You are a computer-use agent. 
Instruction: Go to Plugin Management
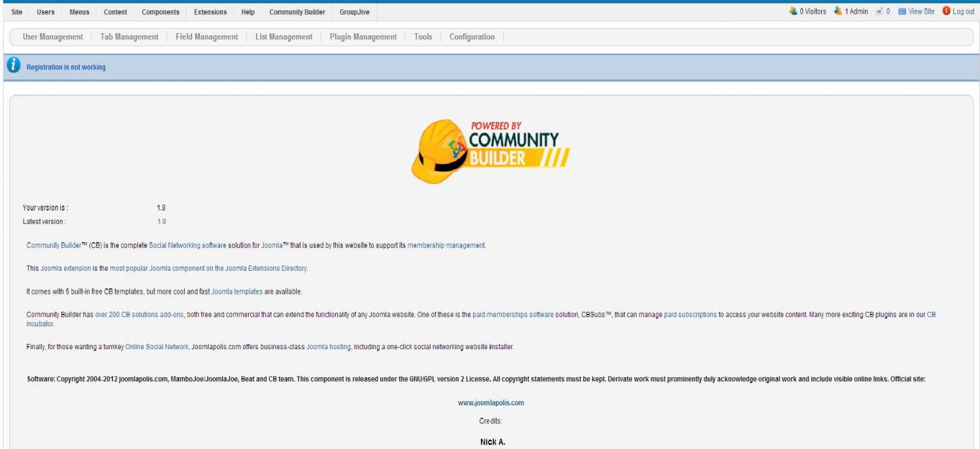(x=363, y=37)
